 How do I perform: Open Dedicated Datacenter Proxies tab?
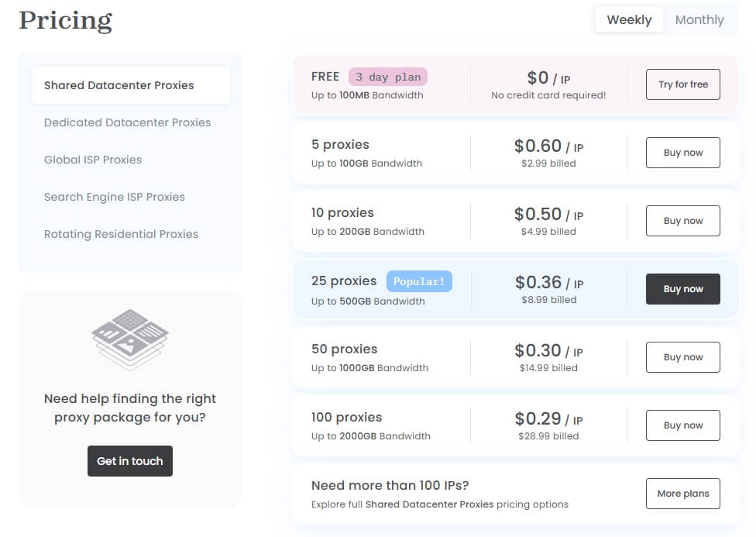[x=127, y=122]
